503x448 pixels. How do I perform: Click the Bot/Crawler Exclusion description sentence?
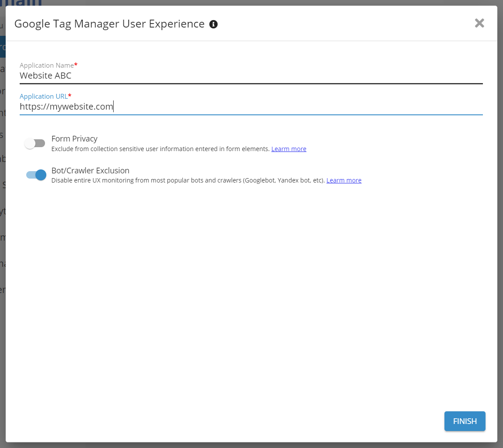[188, 180]
